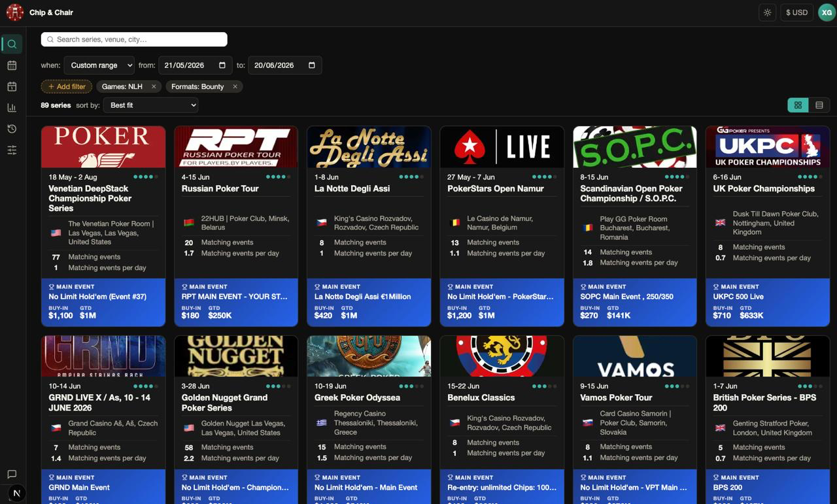
Task: Expand the Custom range when dropdown
Action: [99, 65]
